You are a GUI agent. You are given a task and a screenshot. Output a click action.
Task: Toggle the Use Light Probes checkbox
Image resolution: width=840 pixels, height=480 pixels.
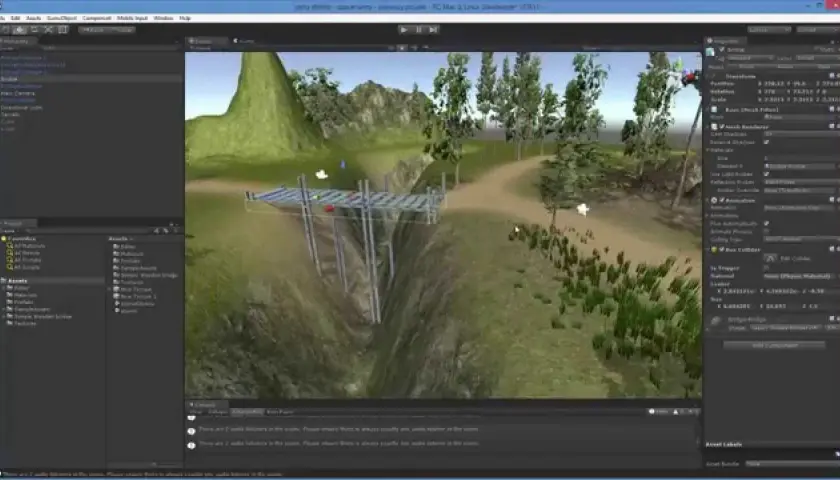click(x=767, y=174)
